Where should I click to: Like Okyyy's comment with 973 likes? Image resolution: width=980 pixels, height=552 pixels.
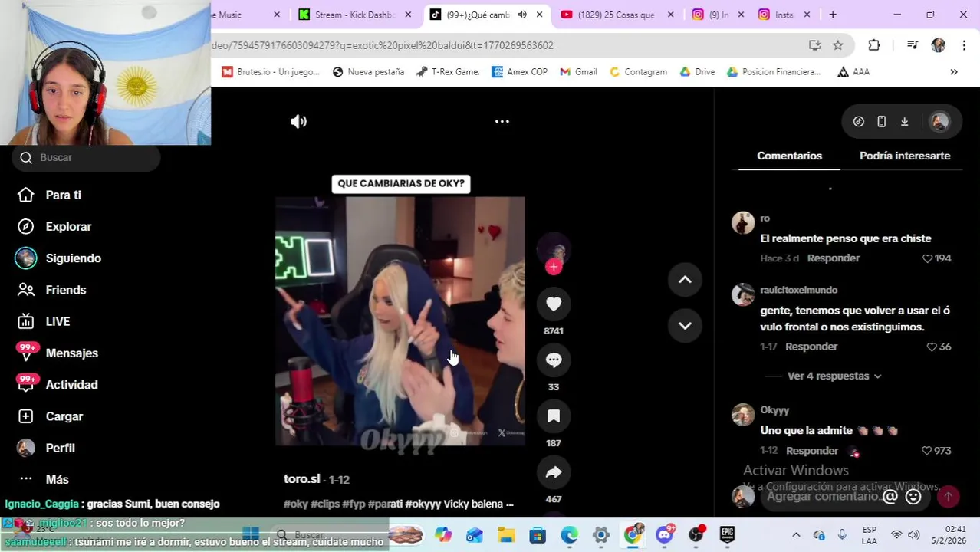(936, 451)
